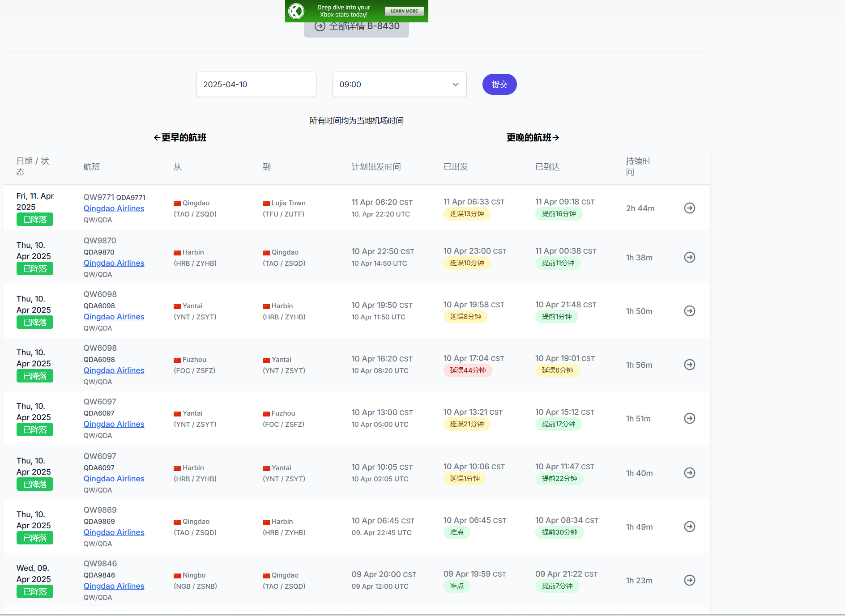Image resolution: width=845 pixels, height=616 pixels.
Task: Click Learn More on the Xbox ad
Action: (x=404, y=11)
